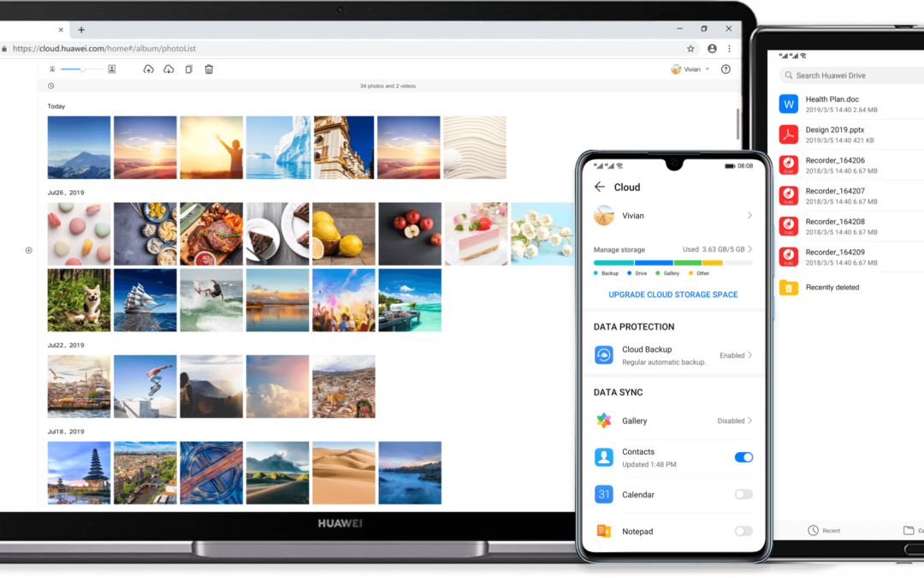The width and height of the screenshot is (924, 578).
Task: Open browser three-dot menu
Action: pyautogui.click(x=729, y=48)
